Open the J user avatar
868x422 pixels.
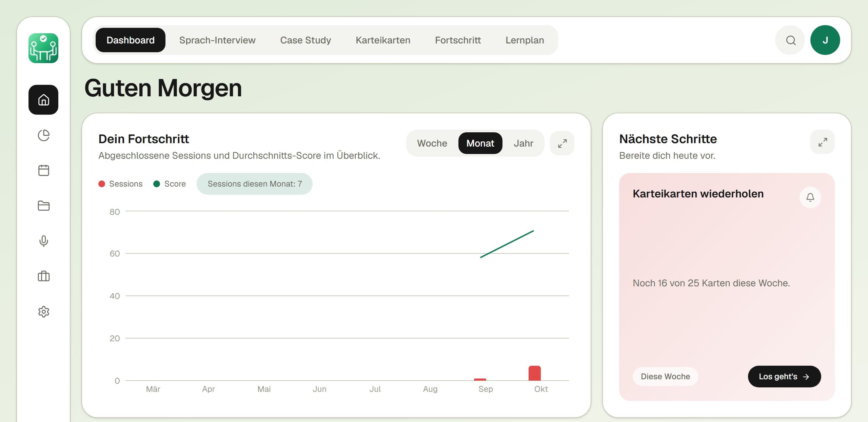(x=825, y=40)
